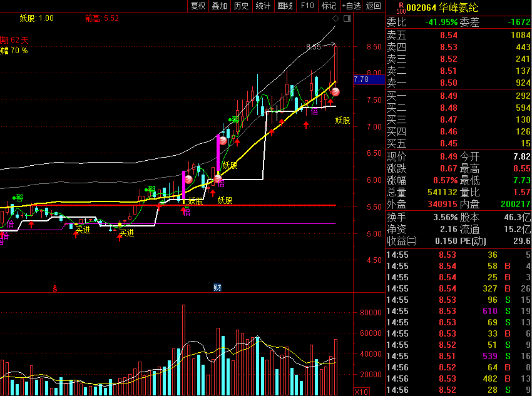Click the X10 volume scale label
This screenshot has width=532, height=396.
click(x=361, y=392)
